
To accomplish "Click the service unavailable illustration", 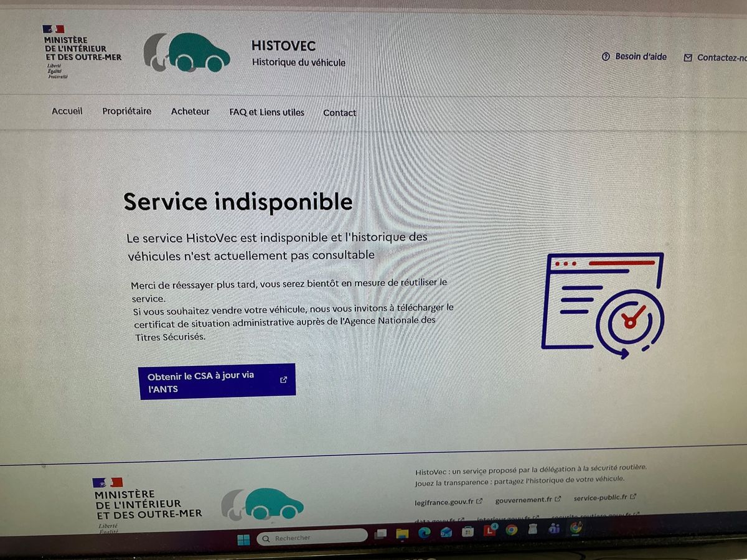I will (x=603, y=306).
